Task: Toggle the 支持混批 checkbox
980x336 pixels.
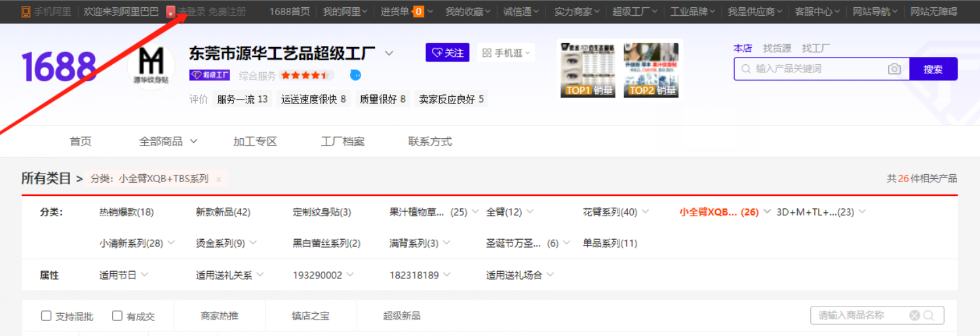Action: [46, 316]
